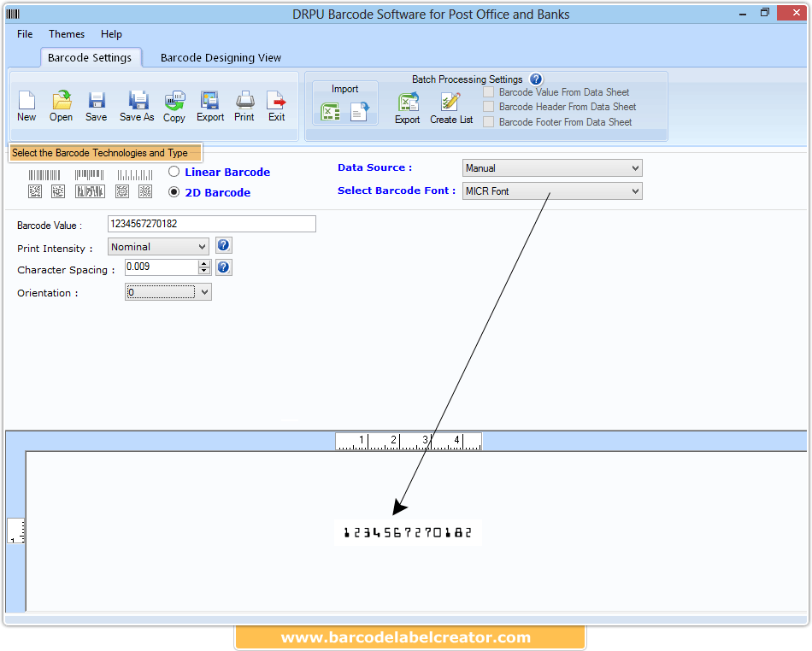The width and height of the screenshot is (812, 651).
Task: Click Batch Processing Settings help icon
Action: tap(536, 79)
